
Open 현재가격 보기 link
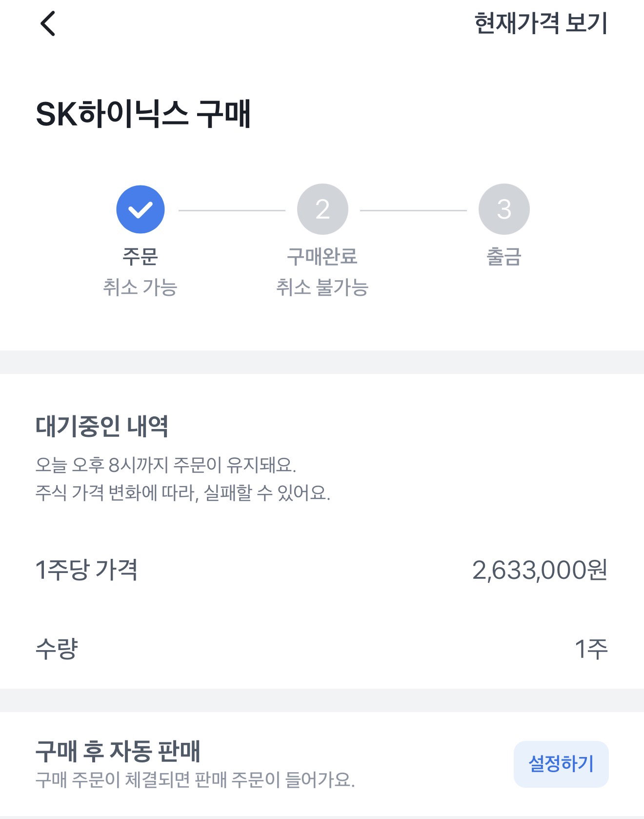[541, 23]
